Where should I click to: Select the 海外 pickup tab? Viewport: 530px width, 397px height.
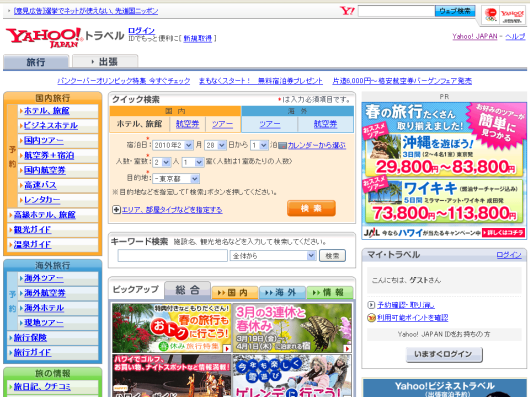pyautogui.click(x=282, y=293)
